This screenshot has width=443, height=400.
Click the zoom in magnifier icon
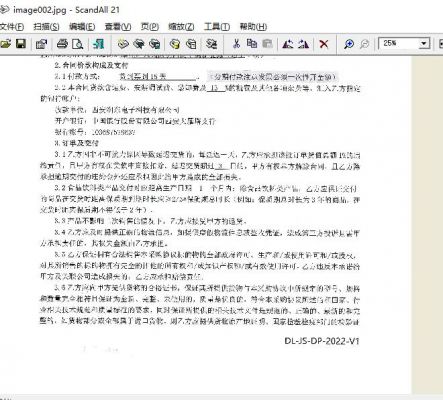coord(349,44)
